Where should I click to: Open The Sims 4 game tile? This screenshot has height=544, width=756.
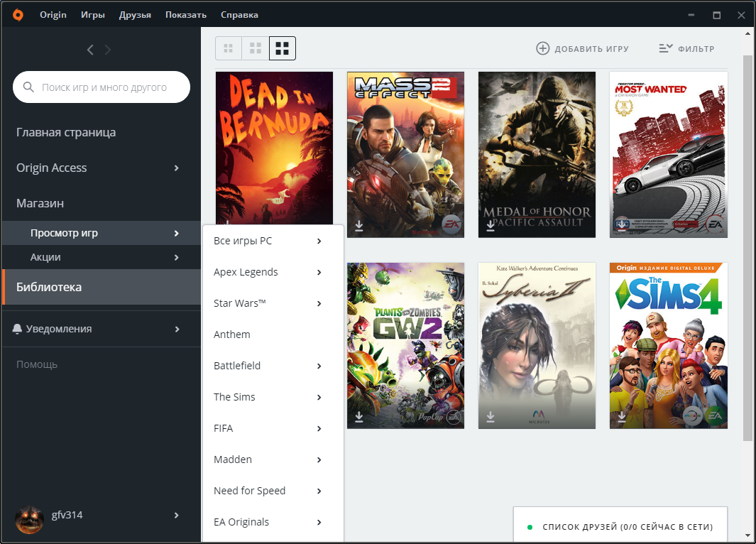[668, 346]
